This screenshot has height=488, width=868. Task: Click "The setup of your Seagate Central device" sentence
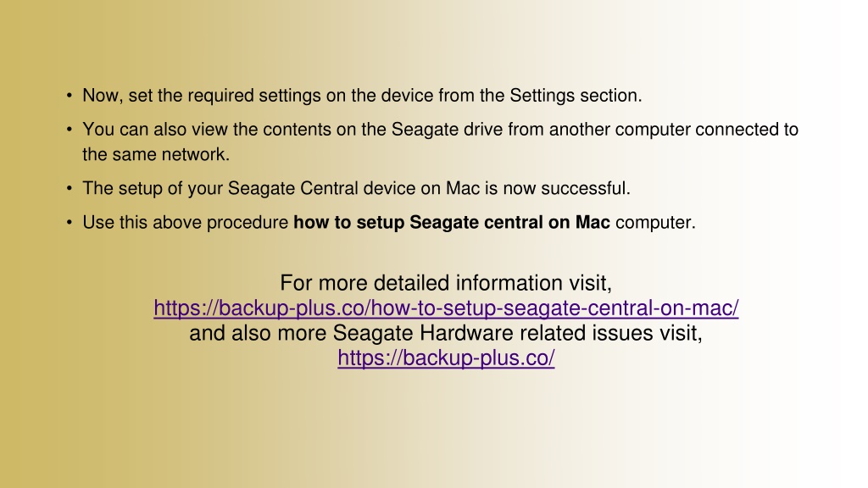pos(357,189)
